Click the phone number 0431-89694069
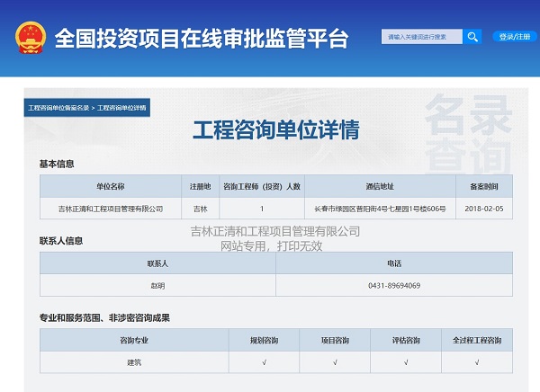The width and height of the screenshot is (540, 392). 394,286
